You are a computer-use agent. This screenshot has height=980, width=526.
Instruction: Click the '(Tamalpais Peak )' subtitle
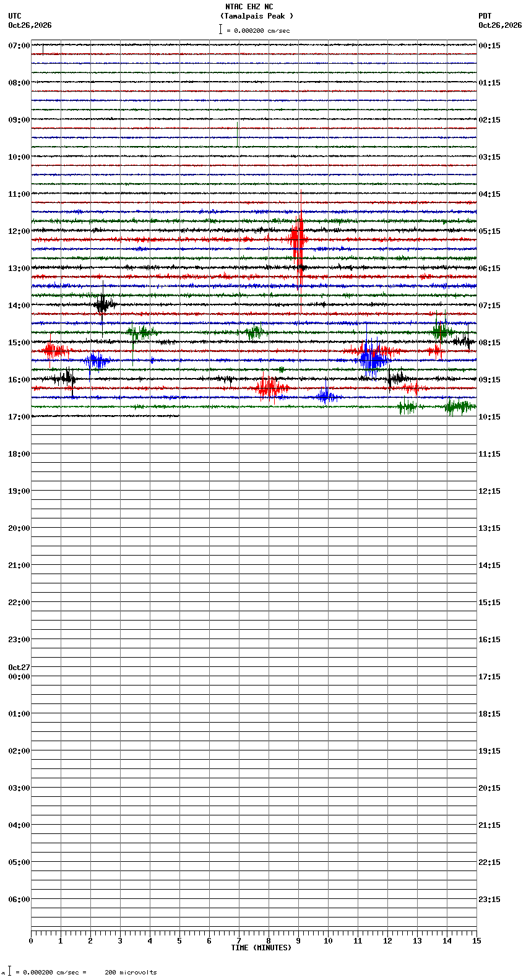(256, 16)
